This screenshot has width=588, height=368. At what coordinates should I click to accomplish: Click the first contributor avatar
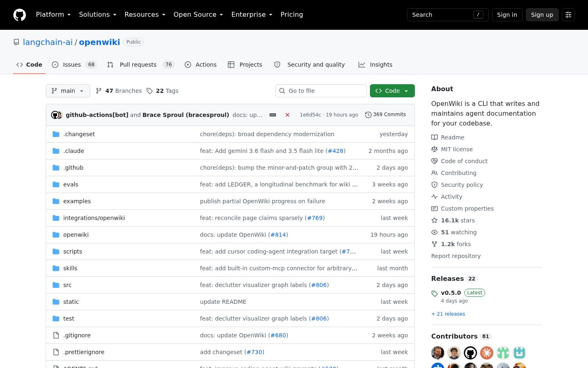(438, 352)
